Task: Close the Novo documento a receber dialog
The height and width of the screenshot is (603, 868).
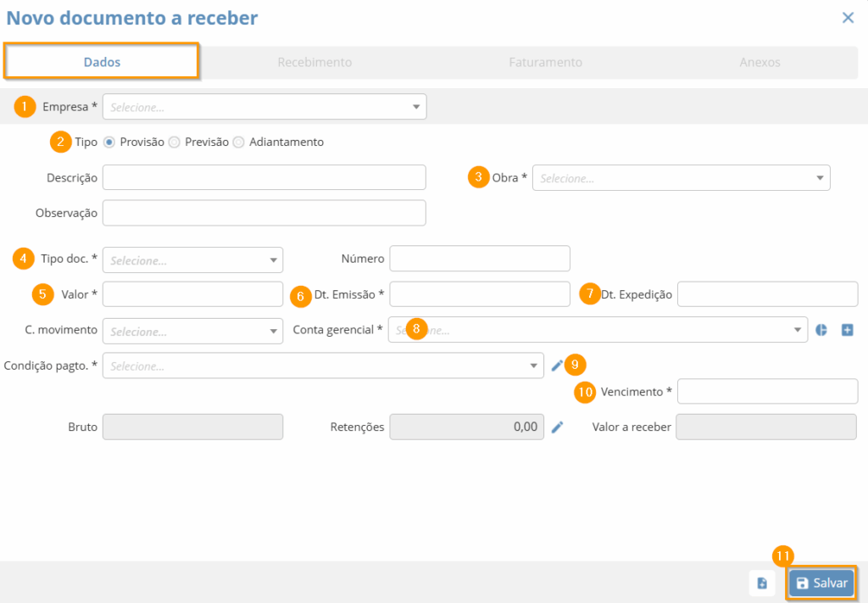Action: coord(848,18)
